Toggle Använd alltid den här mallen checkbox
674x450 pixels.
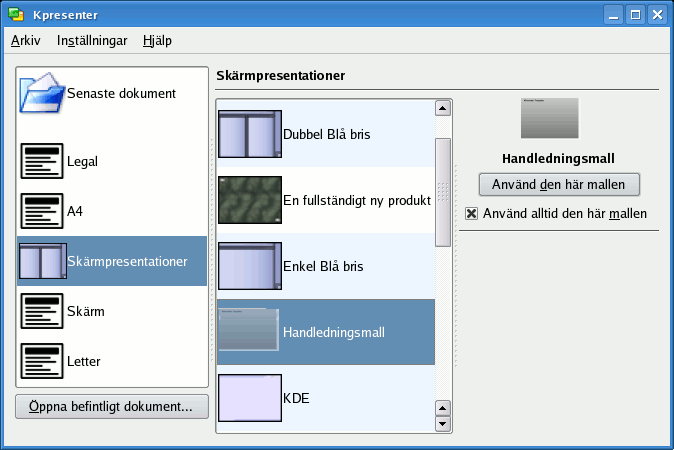[472, 213]
